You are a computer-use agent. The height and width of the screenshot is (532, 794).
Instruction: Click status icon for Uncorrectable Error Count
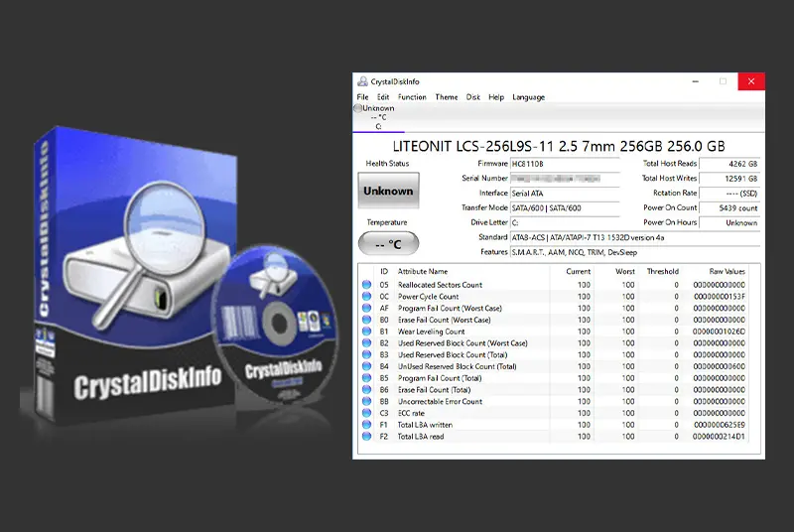[366, 401]
